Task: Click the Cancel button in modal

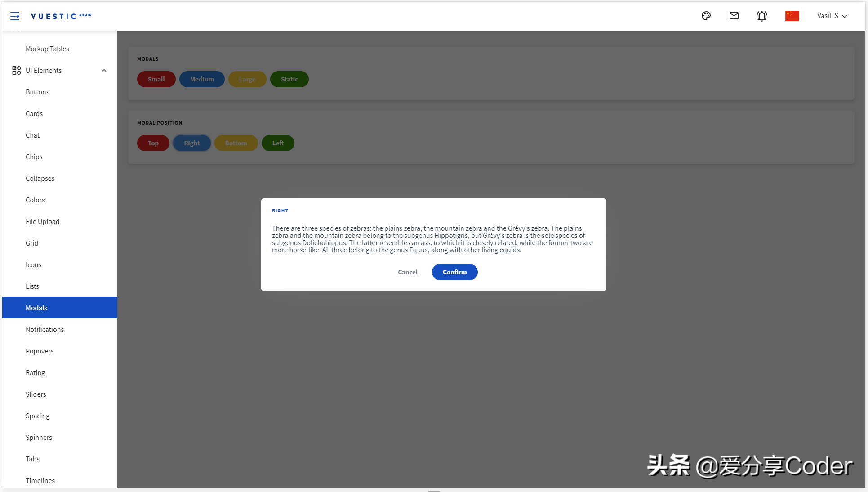Action: point(408,272)
